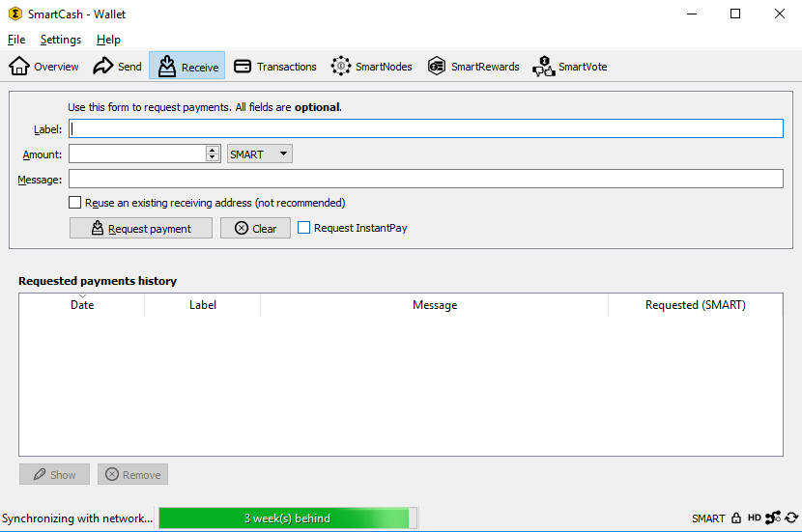Decrease amount with the down arrow
802x532 pixels.
tap(213, 157)
